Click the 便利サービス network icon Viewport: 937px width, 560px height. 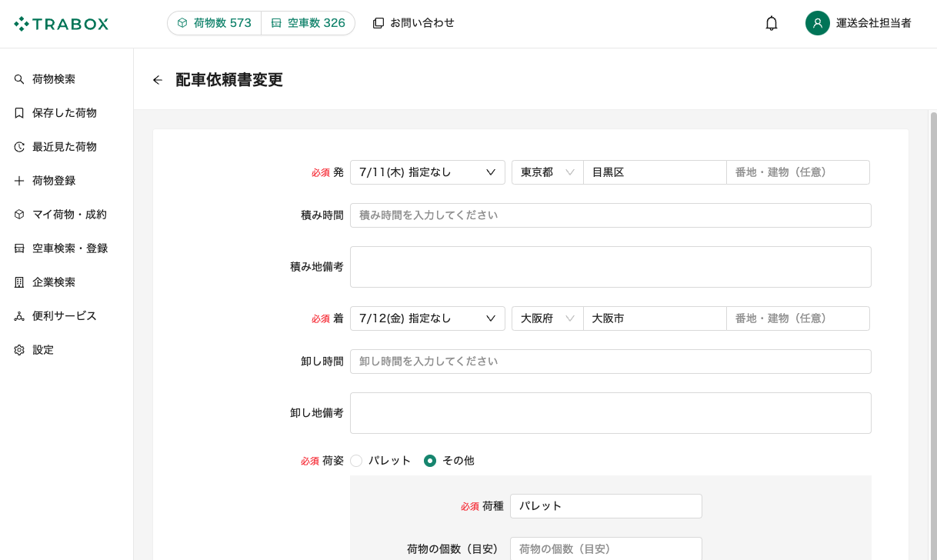[19, 316]
